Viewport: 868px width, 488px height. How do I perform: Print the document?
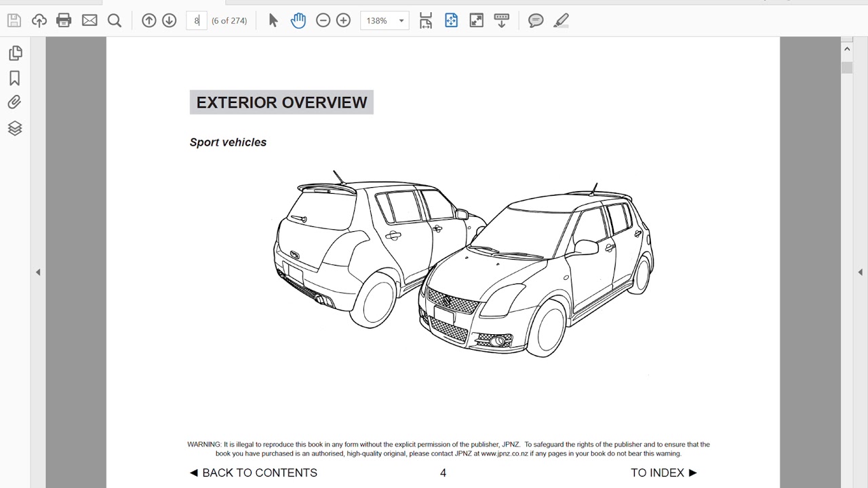click(x=64, y=20)
